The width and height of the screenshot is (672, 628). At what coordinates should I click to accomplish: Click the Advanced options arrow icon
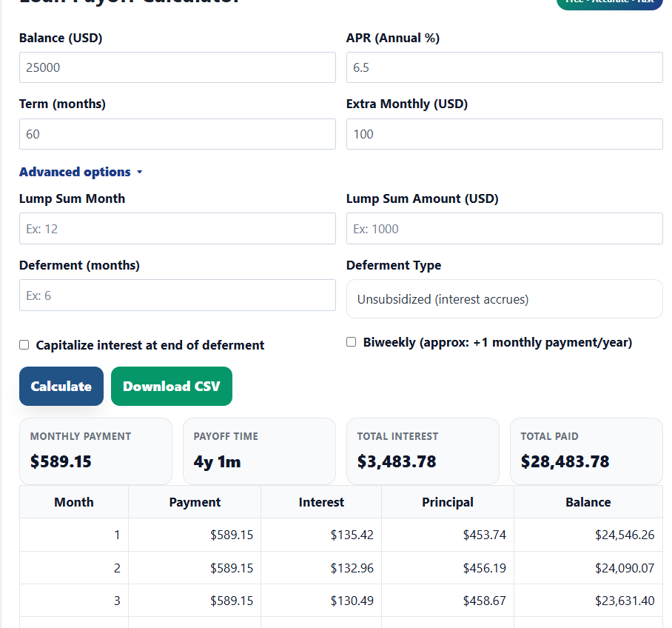139,173
